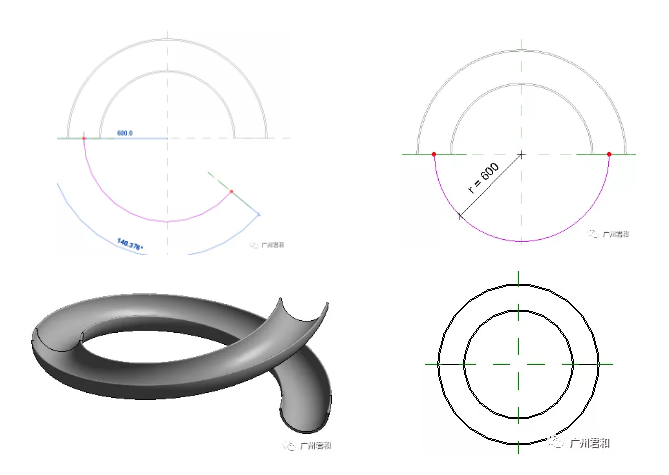Click red arc endpoint on the angled green line

click(231, 191)
